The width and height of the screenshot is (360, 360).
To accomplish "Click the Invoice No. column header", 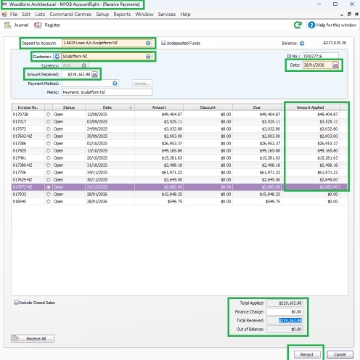I will 28,107.
